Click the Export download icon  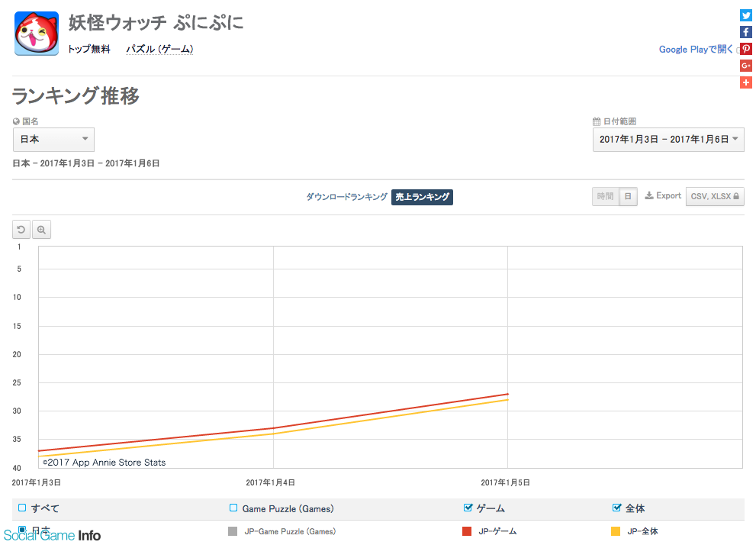649,195
